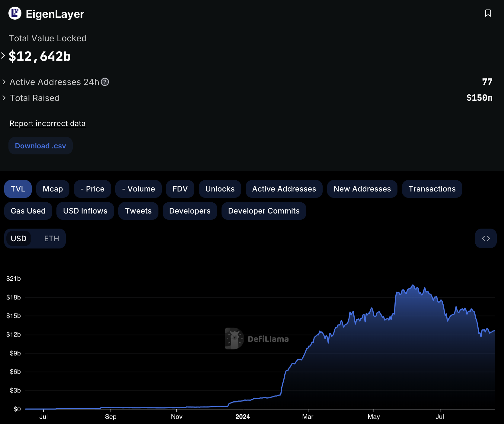
Task: Toggle the FDV chart metric
Action: (x=180, y=189)
